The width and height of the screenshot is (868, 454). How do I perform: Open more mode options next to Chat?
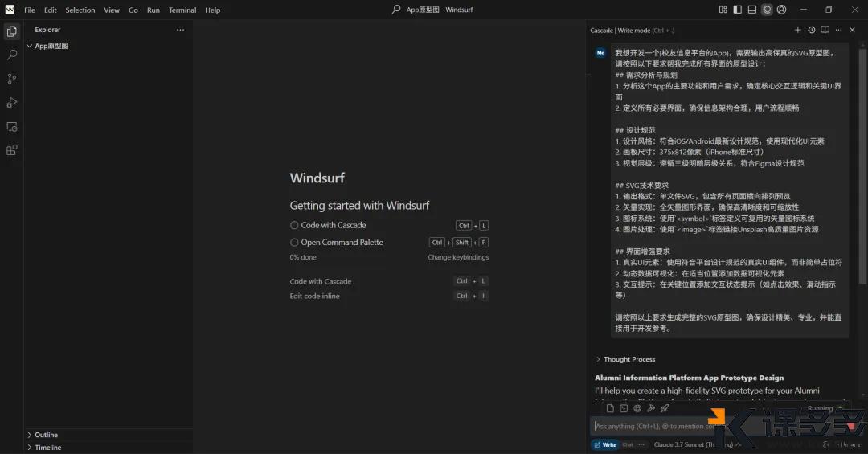point(641,444)
